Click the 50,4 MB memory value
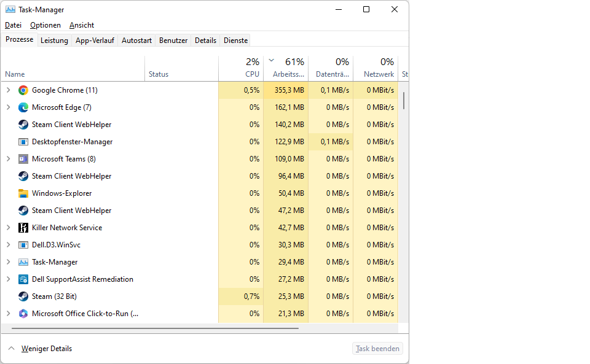Viewport: 590px width, 364px height. click(291, 193)
